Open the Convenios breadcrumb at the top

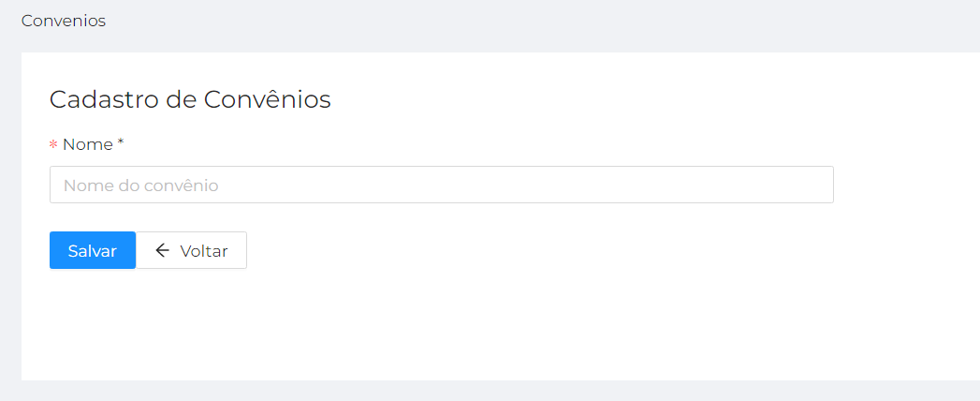click(x=64, y=21)
